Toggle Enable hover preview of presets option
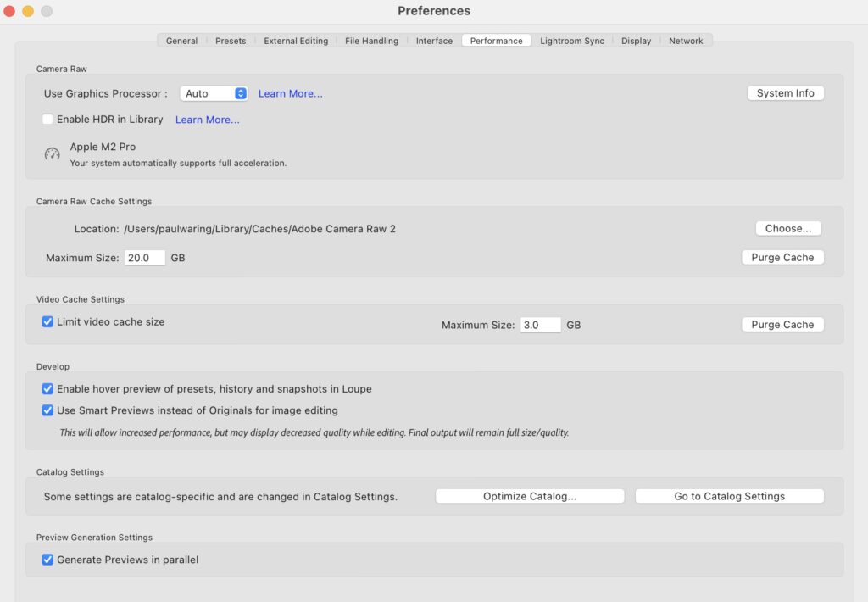The image size is (868, 602). coord(48,389)
